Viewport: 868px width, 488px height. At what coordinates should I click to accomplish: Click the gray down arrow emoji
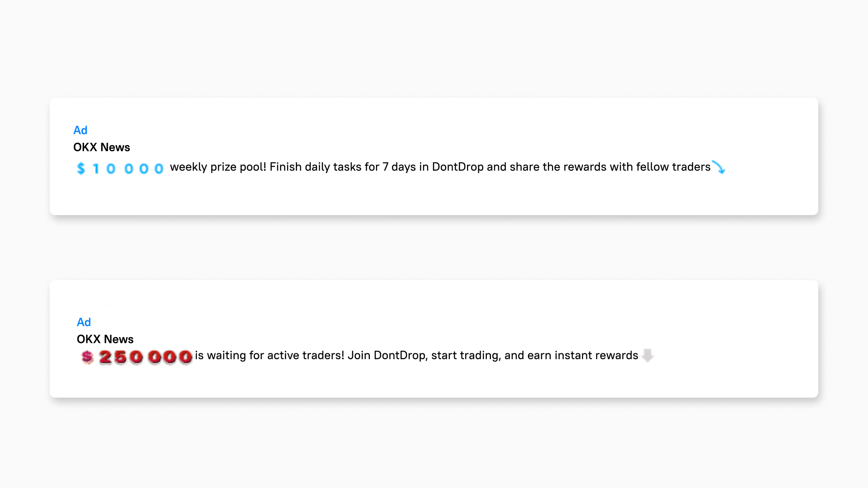point(647,356)
